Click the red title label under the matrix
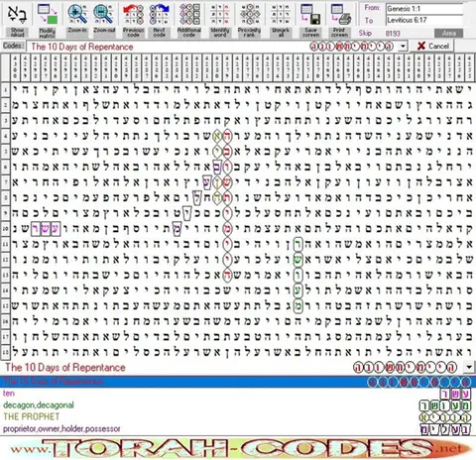476x460 pixels. (x=65, y=367)
